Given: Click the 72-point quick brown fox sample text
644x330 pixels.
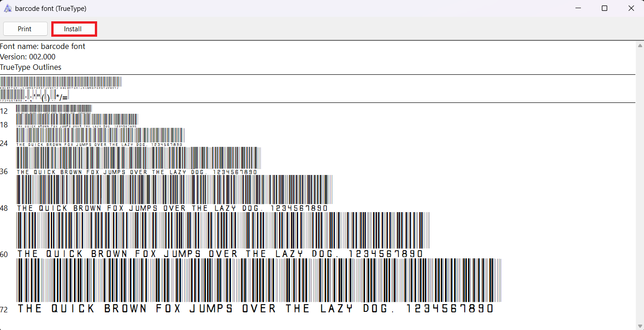Looking at the screenshot, I should [x=259, y=286].
